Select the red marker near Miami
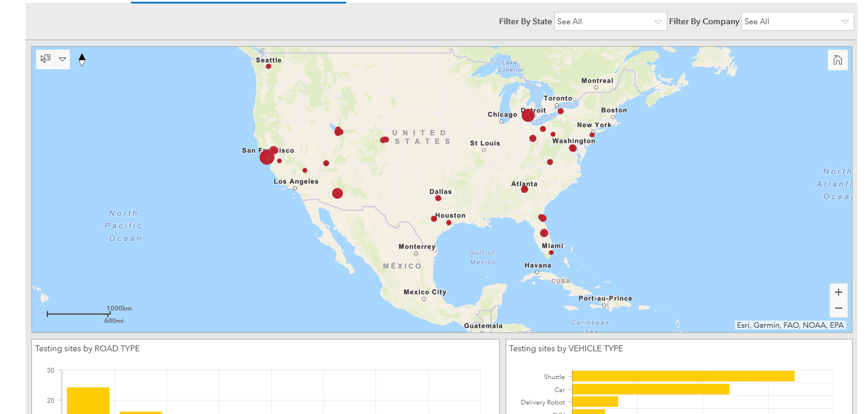The image size is (868, 414). point(551,253)
